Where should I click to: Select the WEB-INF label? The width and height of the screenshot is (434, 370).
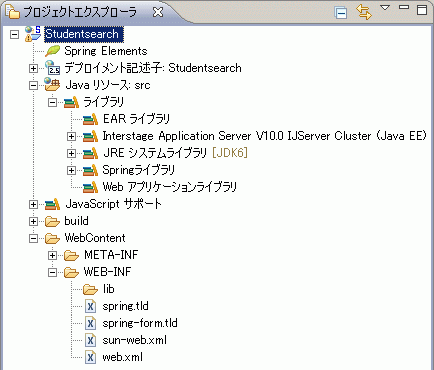point(107,272)
